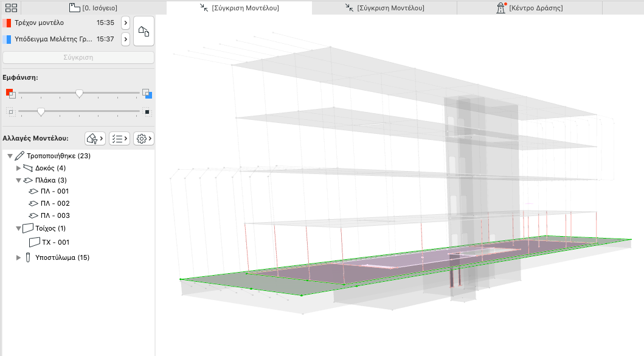
Task: Click the pencil icon beside Τροποποιήθηκε
Action: click(19, 156)
